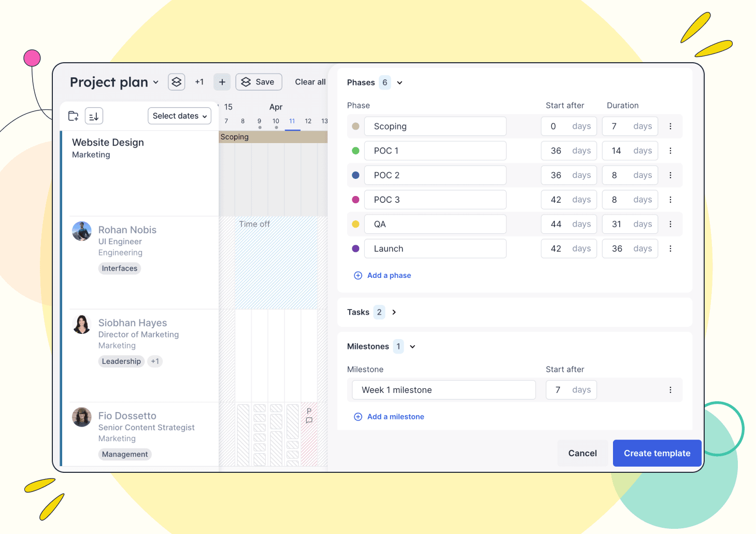Click the plus icon beside Add a milestone
This screenshot has width=756, height=534.
tap(358, 416)
